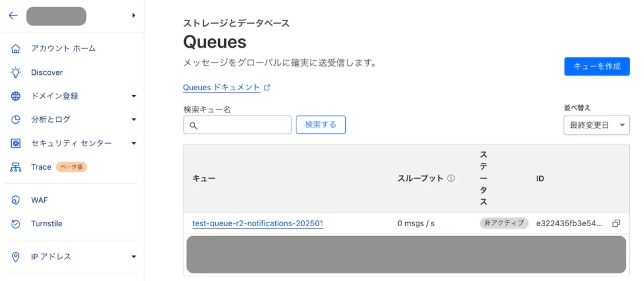The height and width of the screenshot is (281, 644).
Task: Open the 並べ替え 最終変更日 dropdown
Action: click(x=596, y=125)
